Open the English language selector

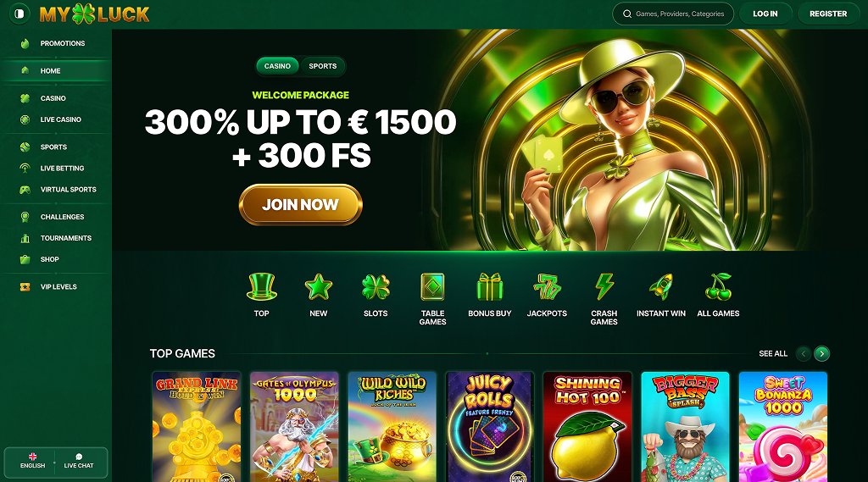33,461
